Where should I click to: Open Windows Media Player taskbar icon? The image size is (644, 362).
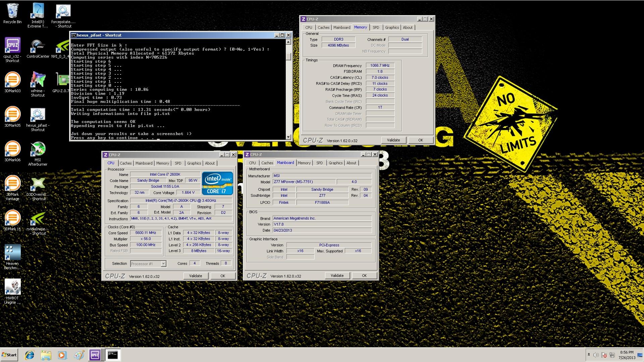click(x=62, y=355)
